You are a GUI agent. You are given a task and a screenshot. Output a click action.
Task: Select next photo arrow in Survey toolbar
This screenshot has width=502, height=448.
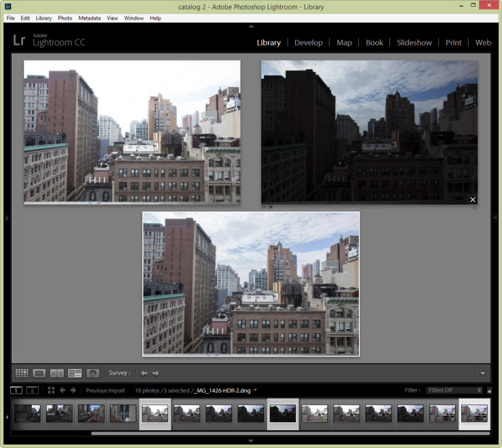click(x=155, y=373)
